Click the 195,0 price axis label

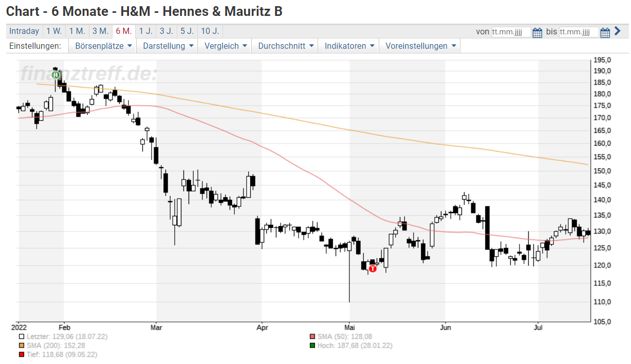tap(602, 60)
